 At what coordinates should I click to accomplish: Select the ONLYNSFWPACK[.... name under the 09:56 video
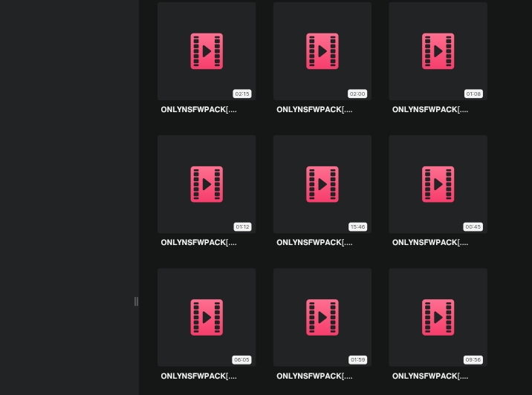pos(430,376)
